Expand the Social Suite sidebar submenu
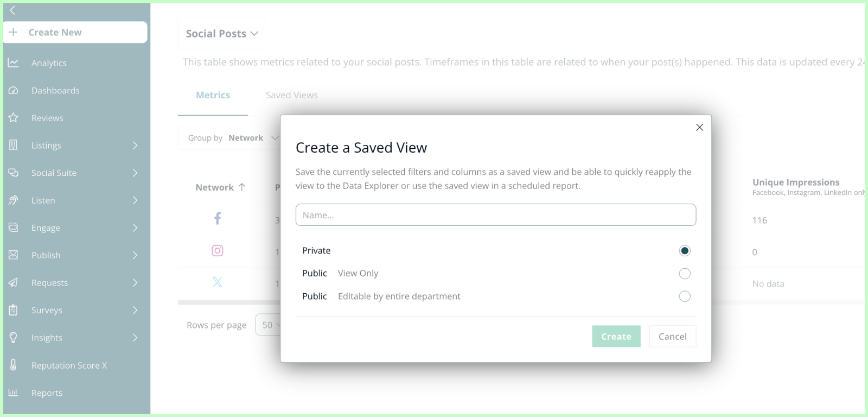The height and width of the screenshot is (417, 868). coord(135,173)
